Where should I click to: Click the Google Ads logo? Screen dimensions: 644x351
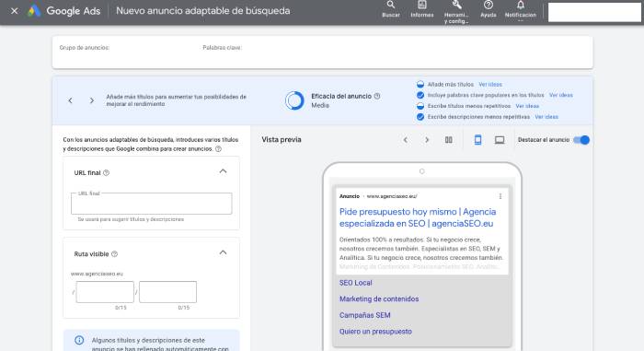64,11
